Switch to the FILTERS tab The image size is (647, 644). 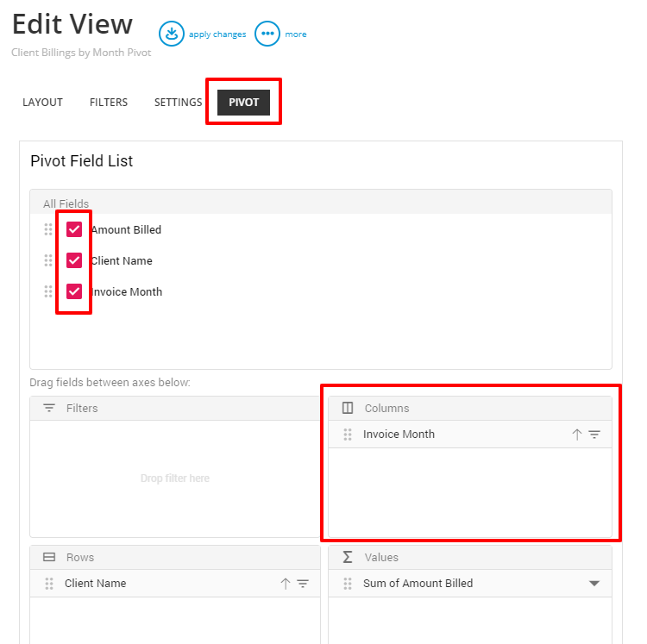coord(109,103)
